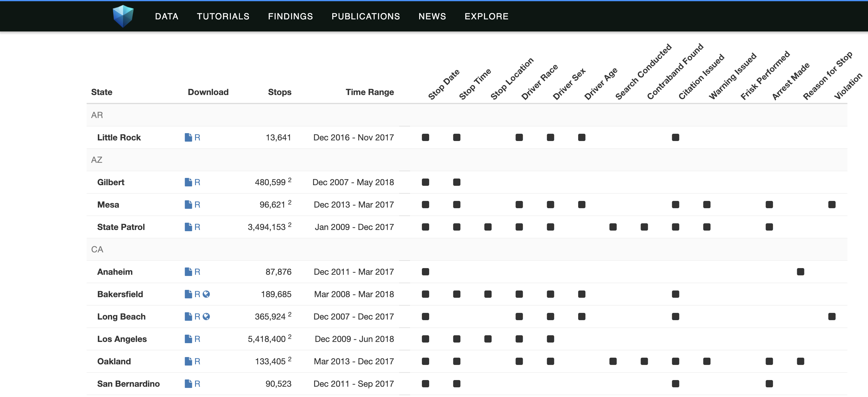Click the Dec 2016 - Nov 2017 range
Viewport: 868px width, 397px height.
(353, 137)
